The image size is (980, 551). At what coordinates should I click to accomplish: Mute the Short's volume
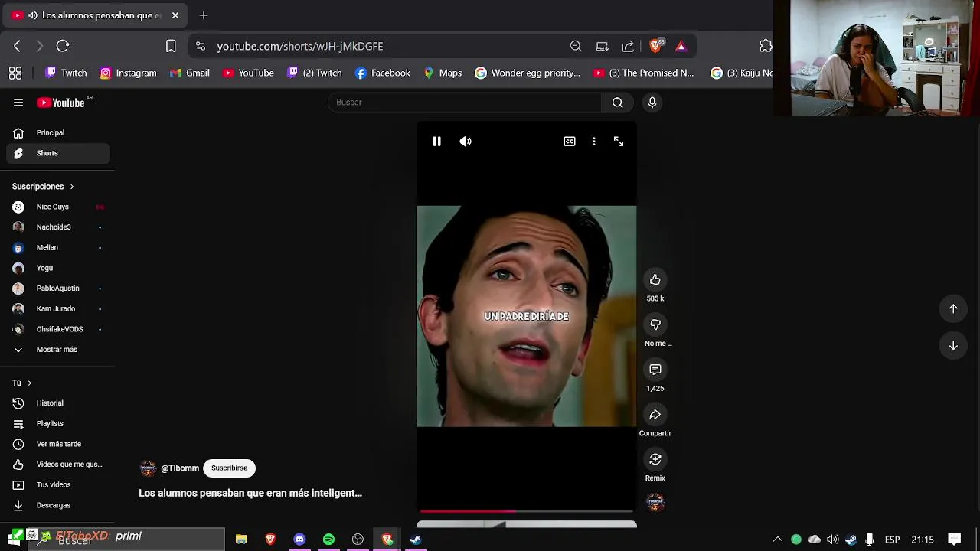[465, 142]
